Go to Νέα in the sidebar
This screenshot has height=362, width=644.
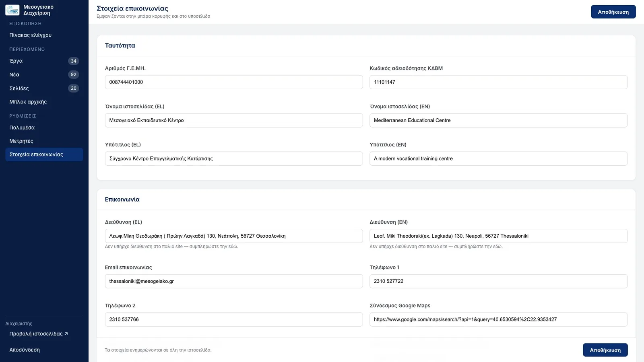pos(44,74)
